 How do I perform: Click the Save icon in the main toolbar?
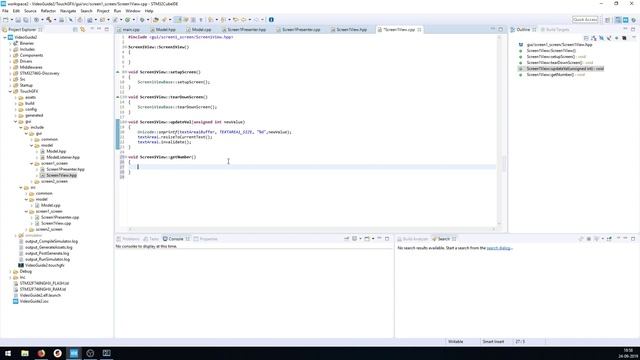point(18,20)
